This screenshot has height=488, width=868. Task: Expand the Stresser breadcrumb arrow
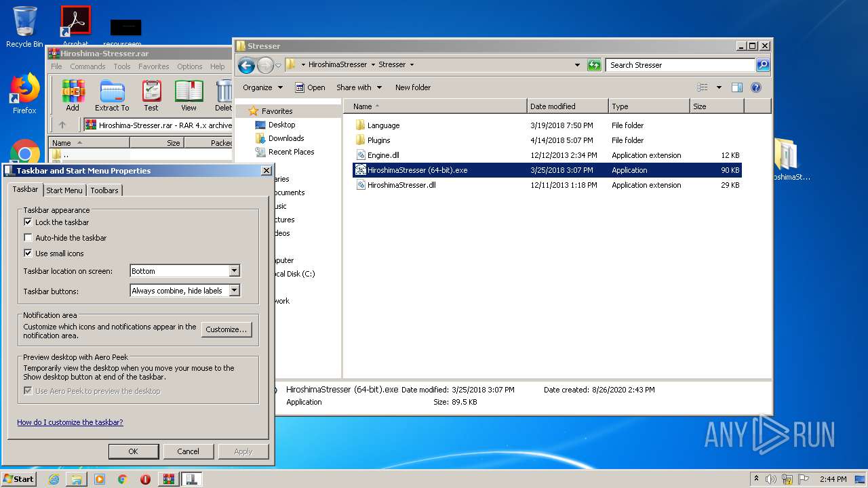click(x=412, y=65)
